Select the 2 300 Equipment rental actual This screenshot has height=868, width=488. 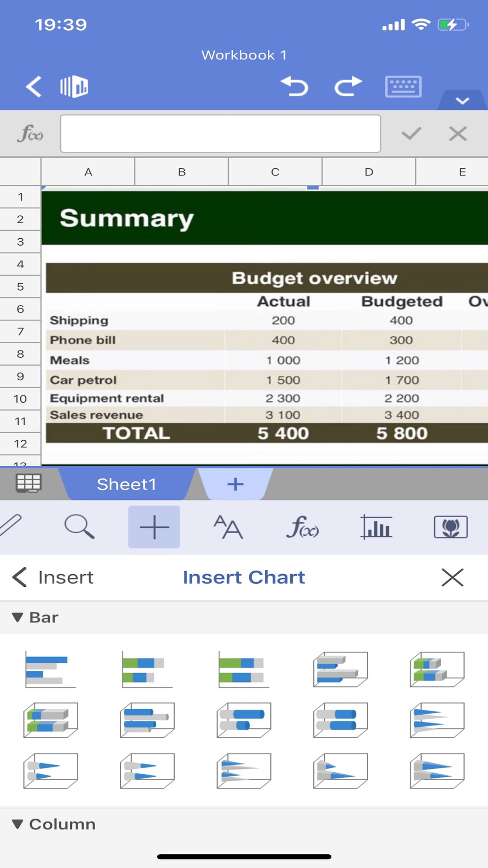(x=283, y=398)
